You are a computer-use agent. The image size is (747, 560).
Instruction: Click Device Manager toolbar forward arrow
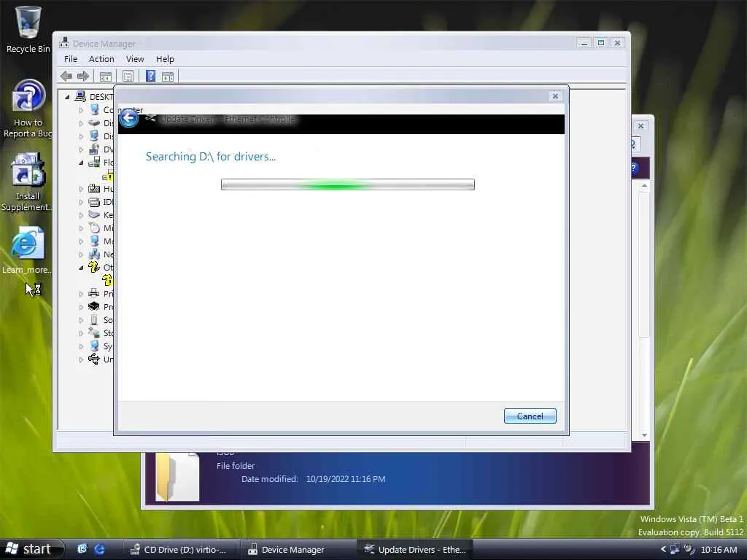(x=83, y=76)
